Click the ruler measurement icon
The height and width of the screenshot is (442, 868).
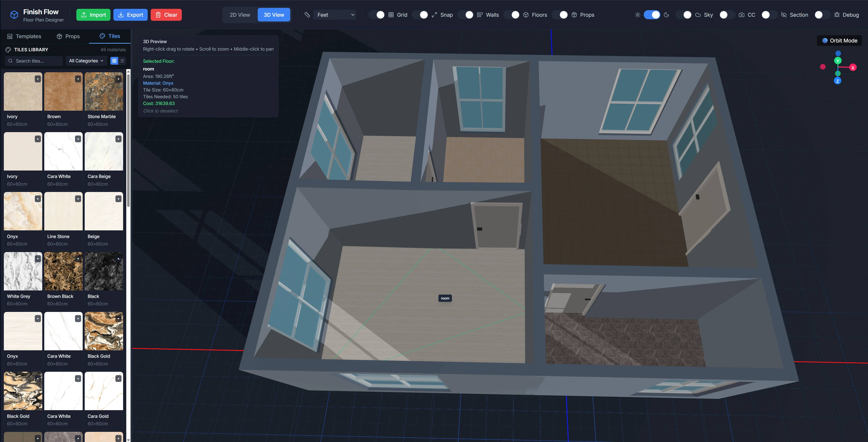click(x=307, y=15)
